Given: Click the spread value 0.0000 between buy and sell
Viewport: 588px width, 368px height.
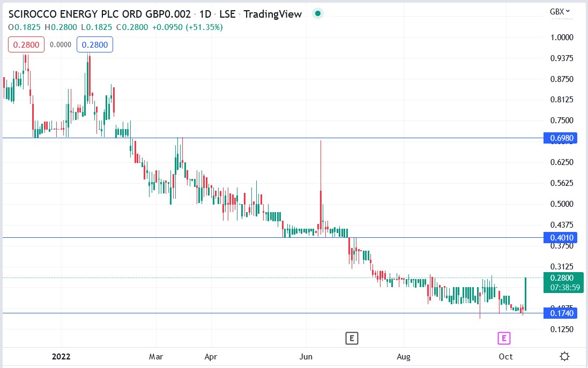Looking at the screenshot, I should [59, 45].
